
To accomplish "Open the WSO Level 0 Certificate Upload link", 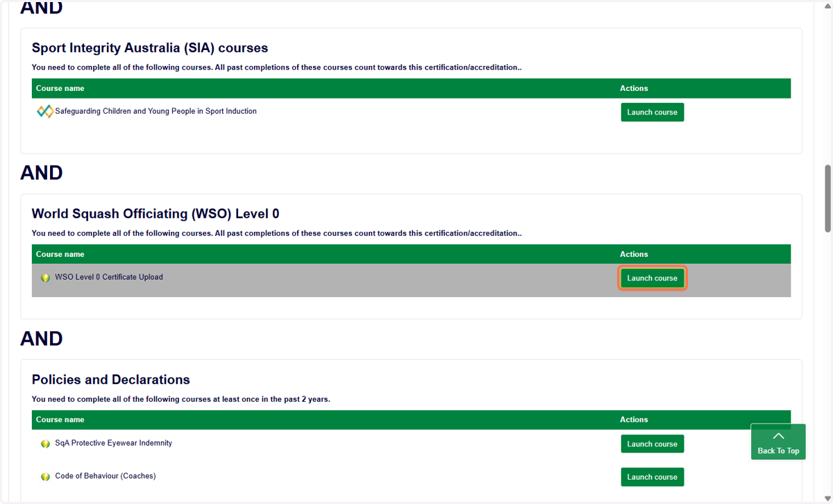I will 109,277.
